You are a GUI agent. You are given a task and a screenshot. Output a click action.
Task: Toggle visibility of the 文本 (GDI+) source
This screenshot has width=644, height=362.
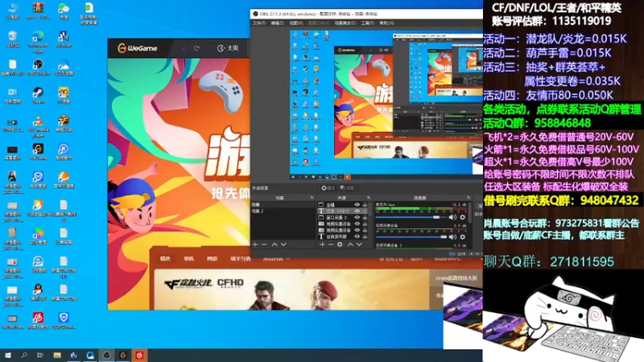(x=357, y=211)
